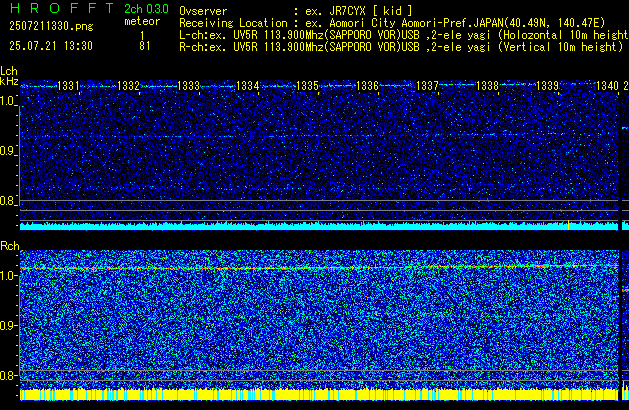Click the Lch 1.0 kHz axis tick
The width and height of the screenshot is (629, 410).
(8, 101)
